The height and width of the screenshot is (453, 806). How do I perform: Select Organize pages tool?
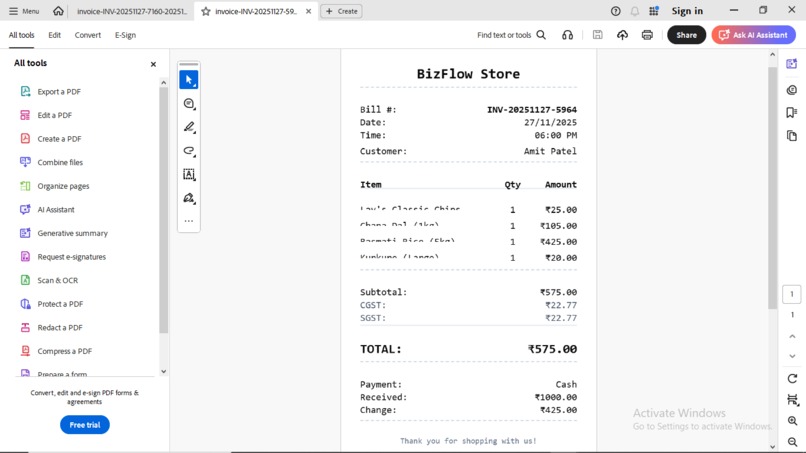tap(54, 186)
